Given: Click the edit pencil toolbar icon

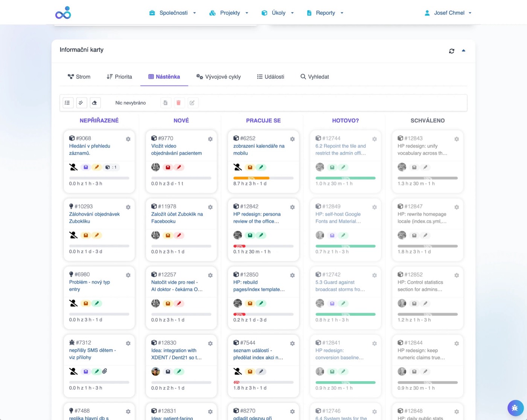Looking at the screenshot, I should 192,103.
